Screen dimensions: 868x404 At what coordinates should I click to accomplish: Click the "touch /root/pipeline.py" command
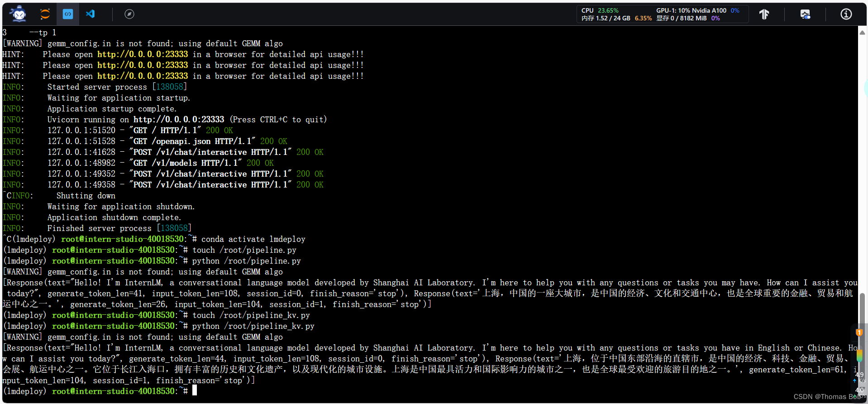coord(244,250)
